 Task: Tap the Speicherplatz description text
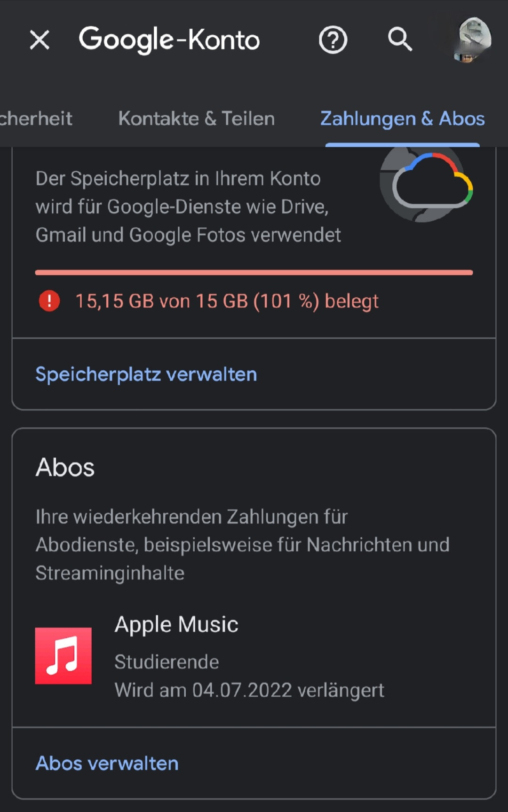click(x=188, y=207)
